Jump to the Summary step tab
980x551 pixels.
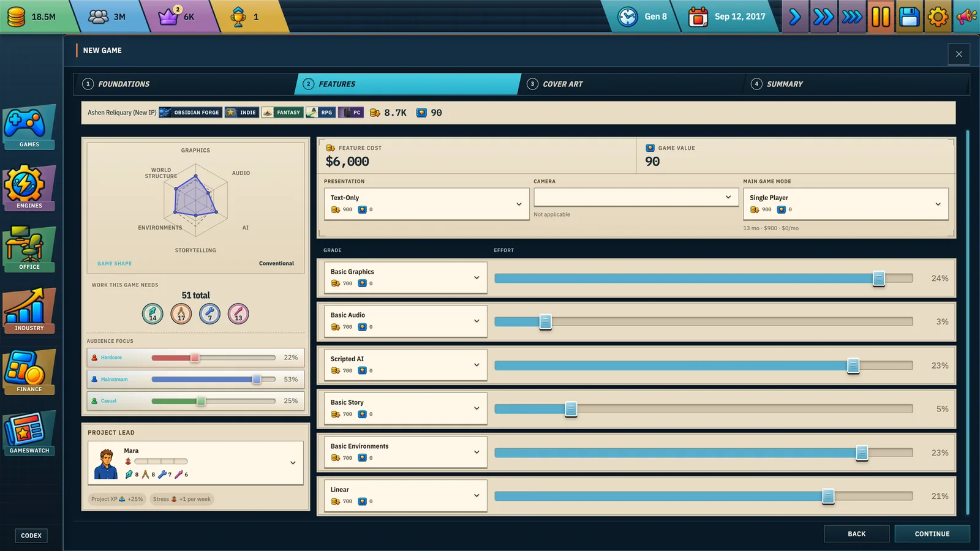(856, 84)
